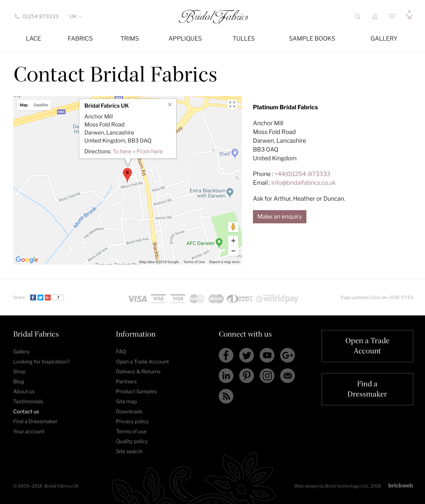Select the Street View pegman icon
The image size is (425, 504).
point(233,227)
